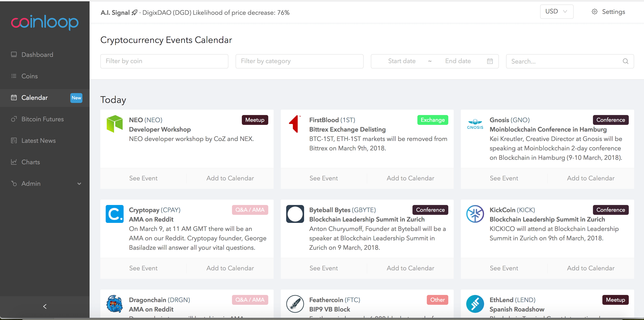Open the Dashboard from the sidebar
Screen dimensions: 644x320
pyautogui.click(x=37, y=54)
